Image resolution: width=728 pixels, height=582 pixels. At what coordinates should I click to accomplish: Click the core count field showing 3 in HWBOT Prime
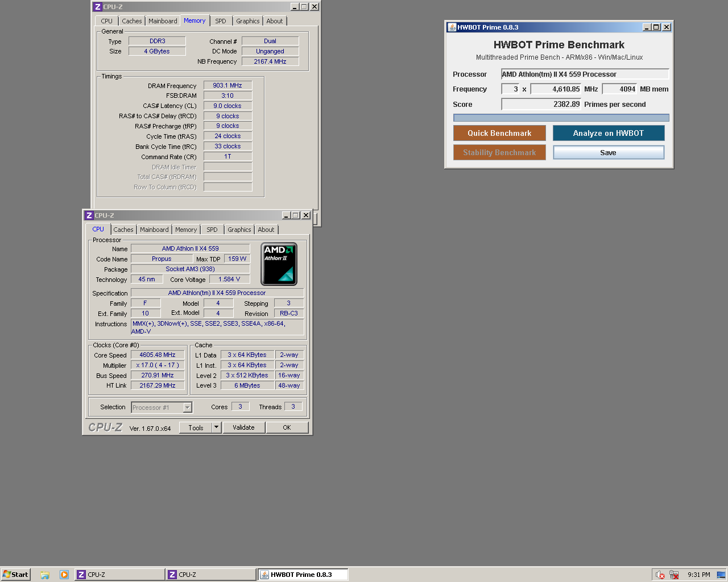click(510, 89)
